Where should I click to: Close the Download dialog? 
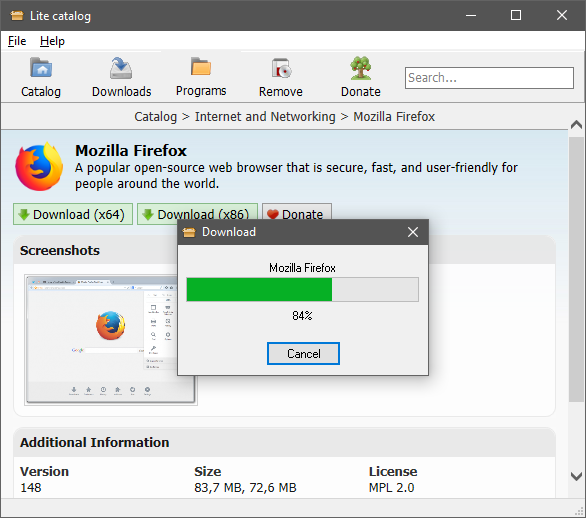pyautogui.click(x=413, y=232)
